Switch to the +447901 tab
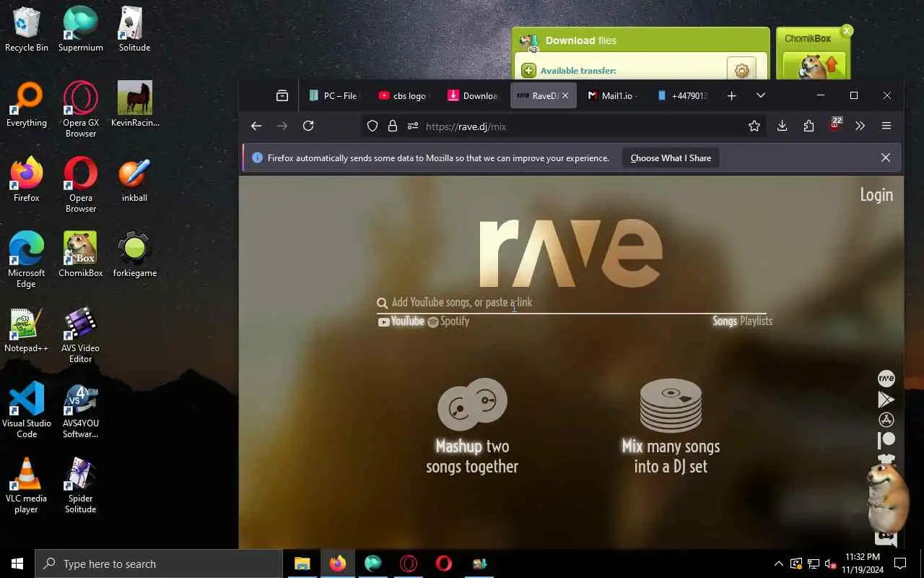This screenshot has width=924, height=578. pyautogui.click(x=683, y=95)
